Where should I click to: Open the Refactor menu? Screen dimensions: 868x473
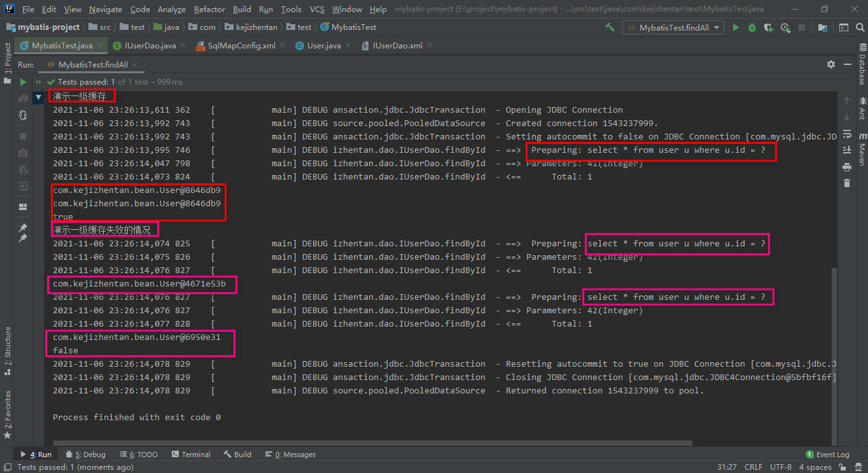coord(210,10)
